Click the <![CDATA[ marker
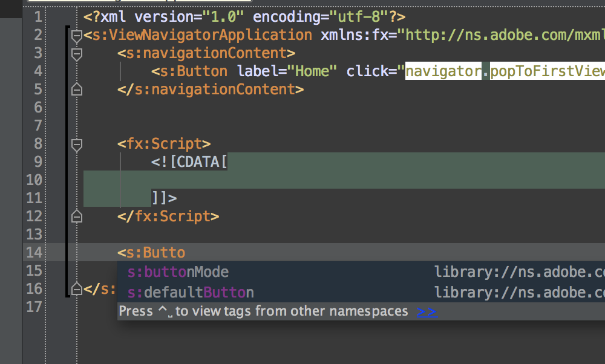The height and width of the screenshot is (364, 605). point(189,162)
